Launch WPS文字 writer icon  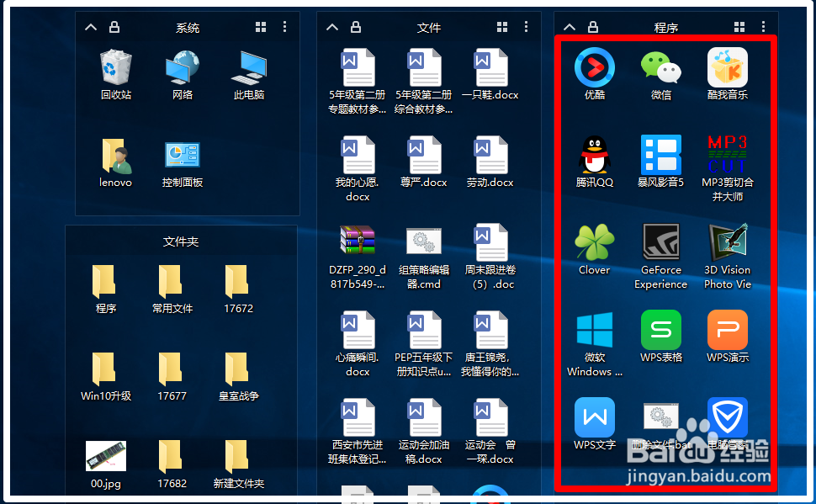coord(594,417)
